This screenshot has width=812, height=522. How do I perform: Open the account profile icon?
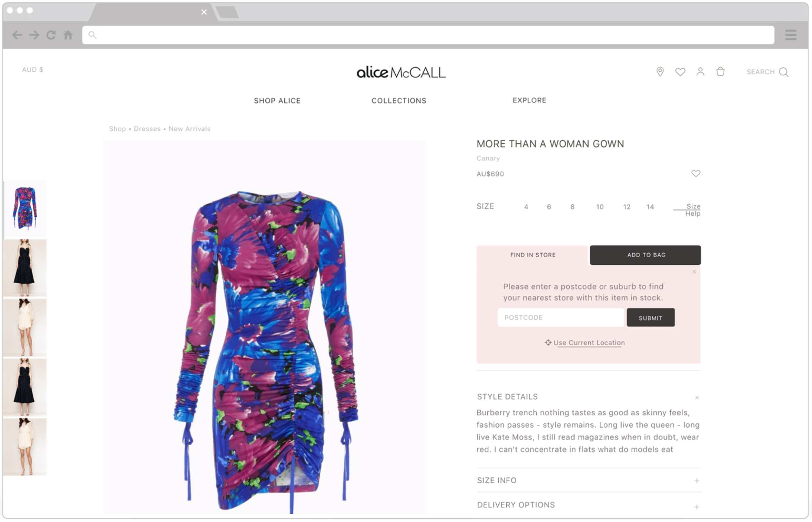(700, 72)
